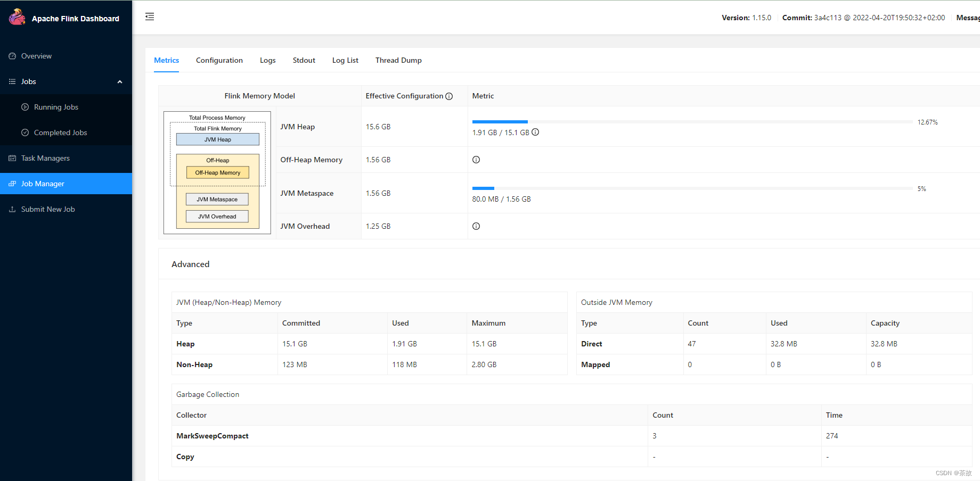Viewport: 980px width, 481px height.
Task: Click the Task Managers schedule icon
Action: (12, 158)
